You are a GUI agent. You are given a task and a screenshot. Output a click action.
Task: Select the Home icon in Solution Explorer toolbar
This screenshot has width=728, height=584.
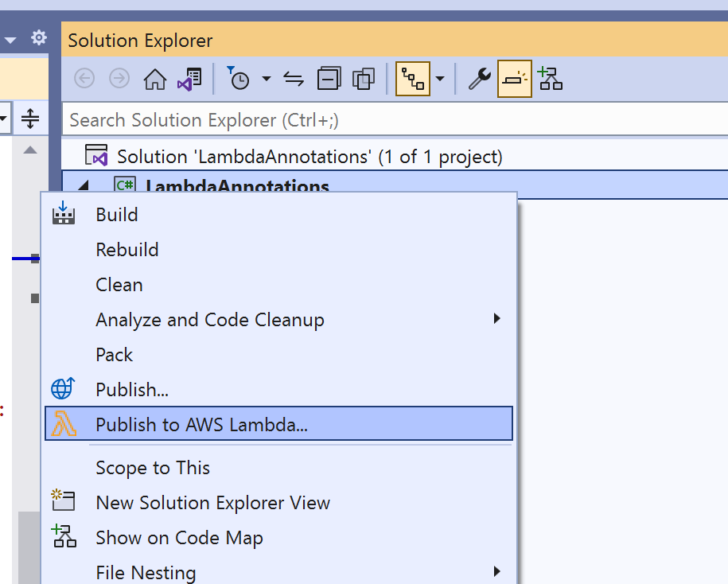tap(154, 78)
